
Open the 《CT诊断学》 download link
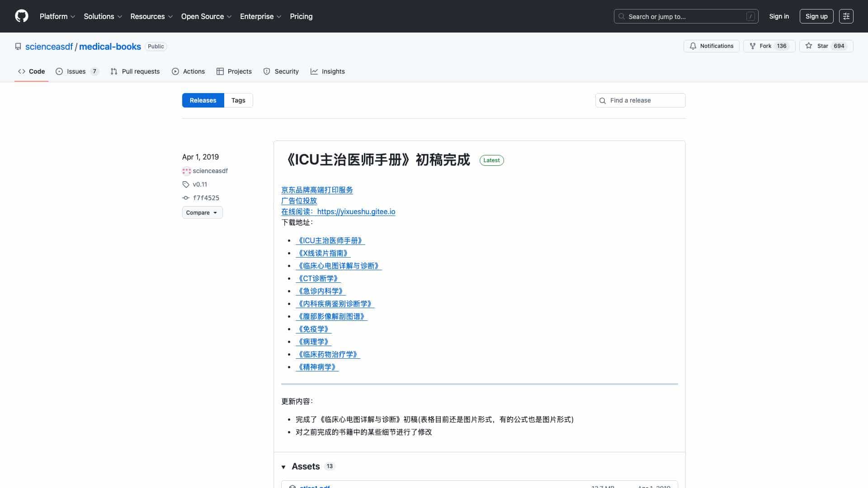click(x=318, y=278)
